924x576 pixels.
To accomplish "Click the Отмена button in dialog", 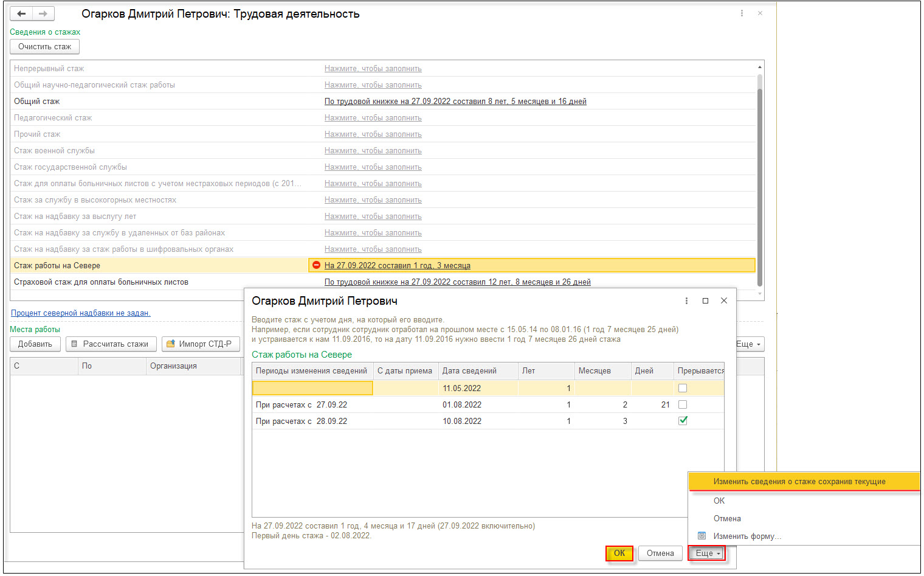I will tap(660, 553).
